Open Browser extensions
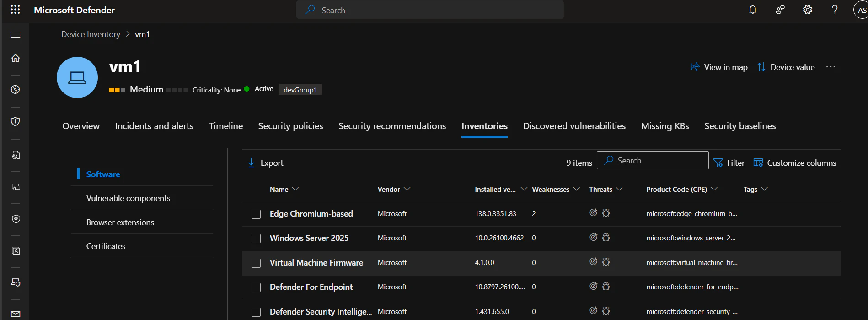 [x=120, y=222]
